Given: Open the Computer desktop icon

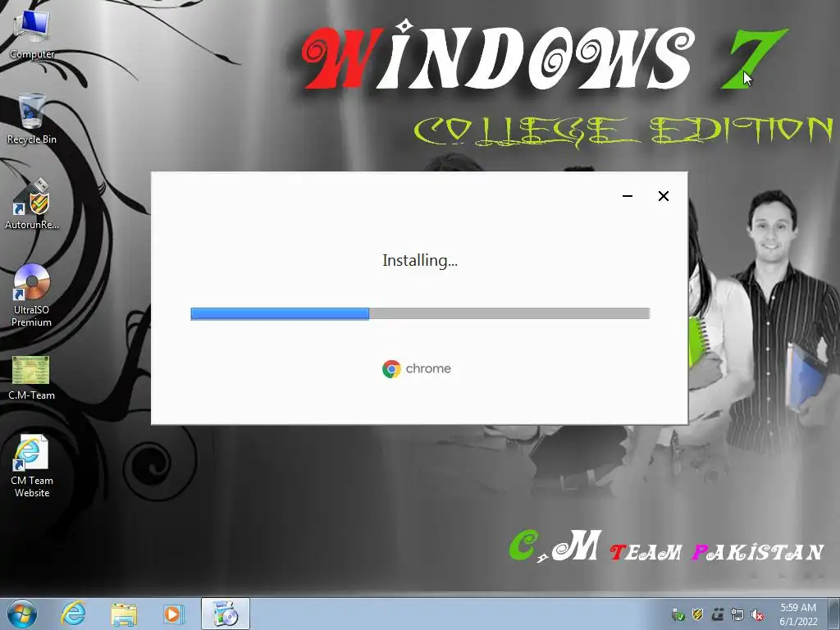Looking at the screenshot, I should coord(32,33).
